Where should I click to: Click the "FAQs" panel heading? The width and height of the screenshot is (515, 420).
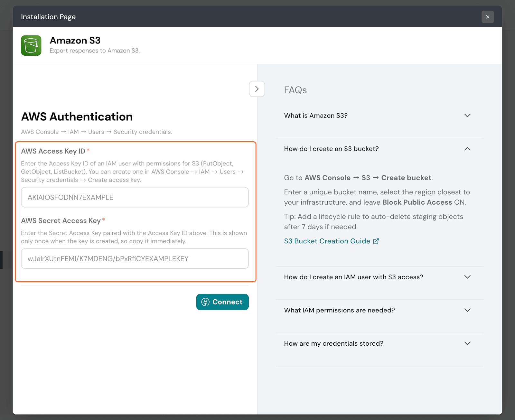click(295, 90)
